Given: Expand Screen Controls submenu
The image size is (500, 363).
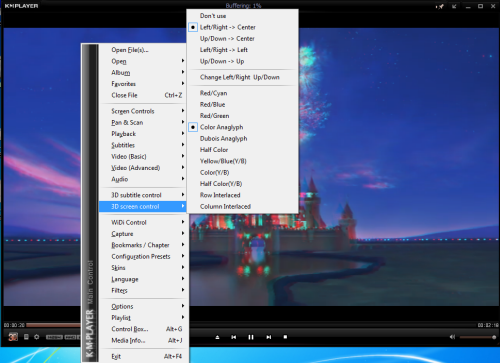Looking at the screenshot, I should pos(143,111).
